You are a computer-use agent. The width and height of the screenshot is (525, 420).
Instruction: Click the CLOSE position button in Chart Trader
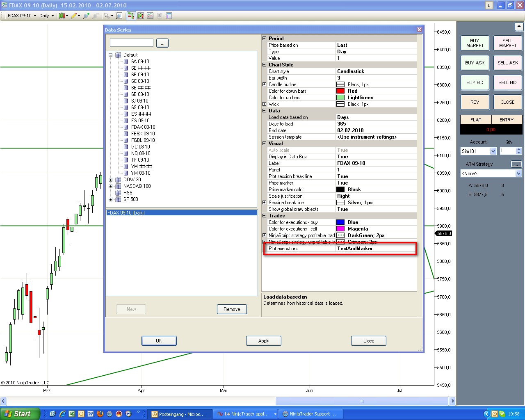coord(508,102)
